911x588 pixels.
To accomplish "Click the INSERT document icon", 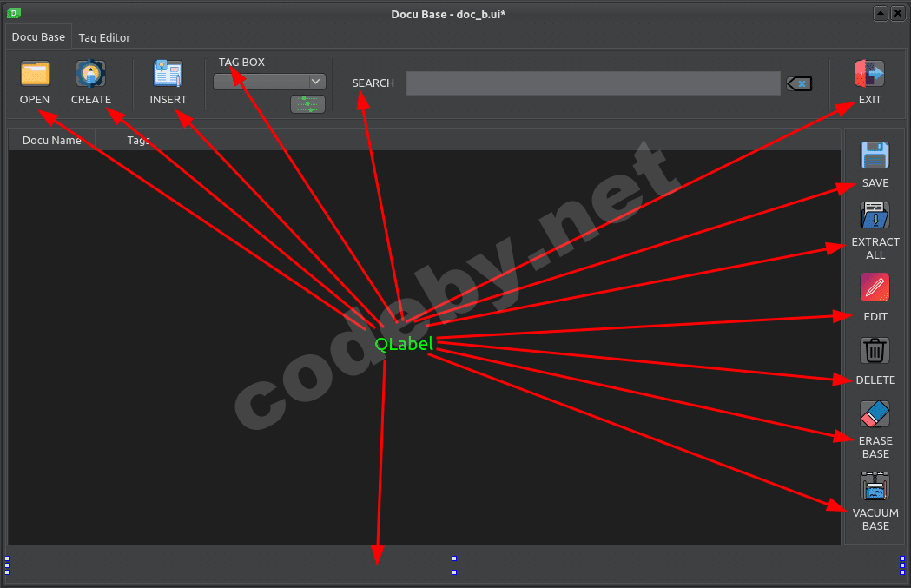I will [168, 74].
